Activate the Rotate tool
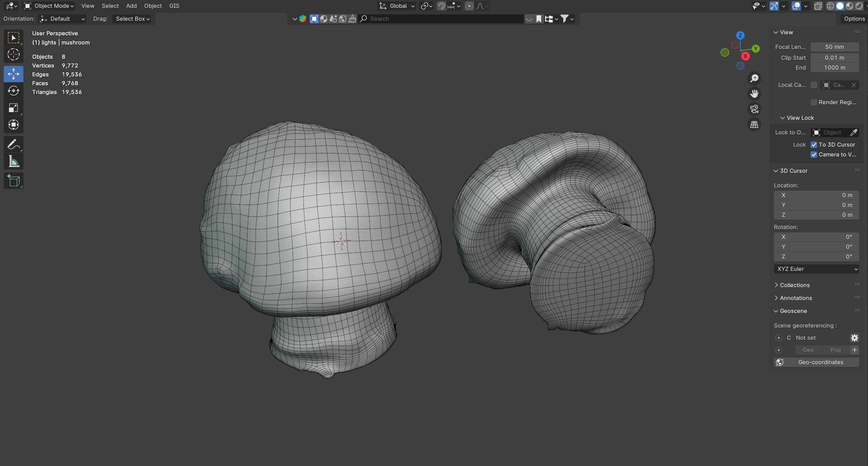The height and width of the screenshot is (466, 868). [13, 91]
